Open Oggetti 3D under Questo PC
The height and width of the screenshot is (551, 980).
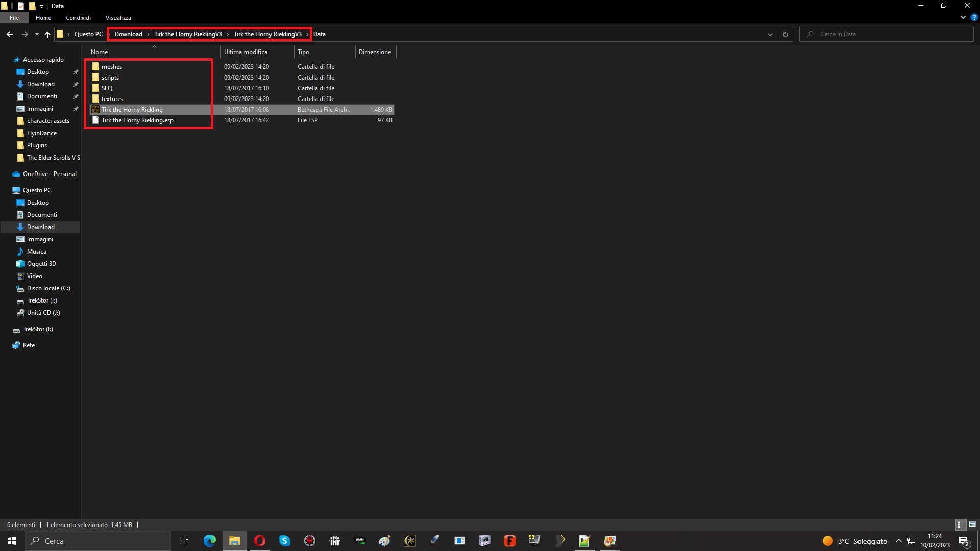pyautogui.click(x=41, y=264)
